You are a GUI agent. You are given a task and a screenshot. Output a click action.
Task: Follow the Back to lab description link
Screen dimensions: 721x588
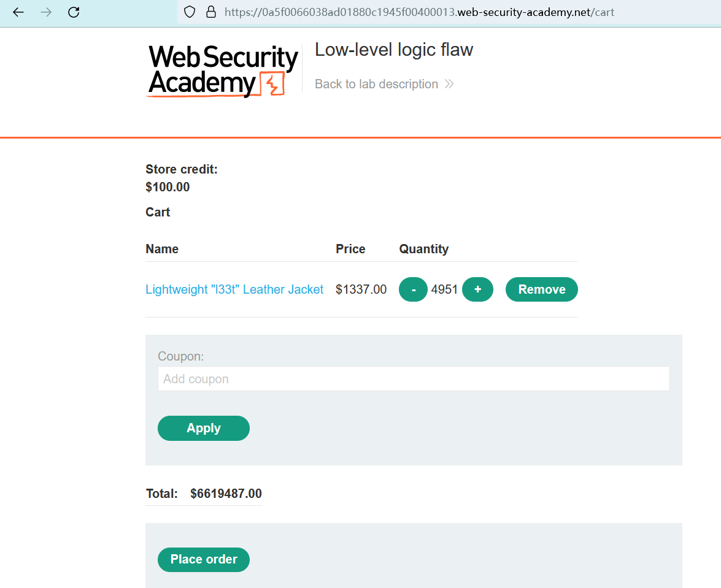tap(376, 84)
